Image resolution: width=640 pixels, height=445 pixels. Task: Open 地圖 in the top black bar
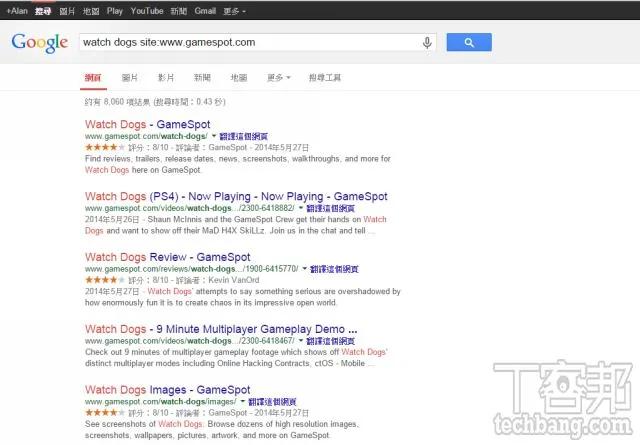click(x=91, y=11)
